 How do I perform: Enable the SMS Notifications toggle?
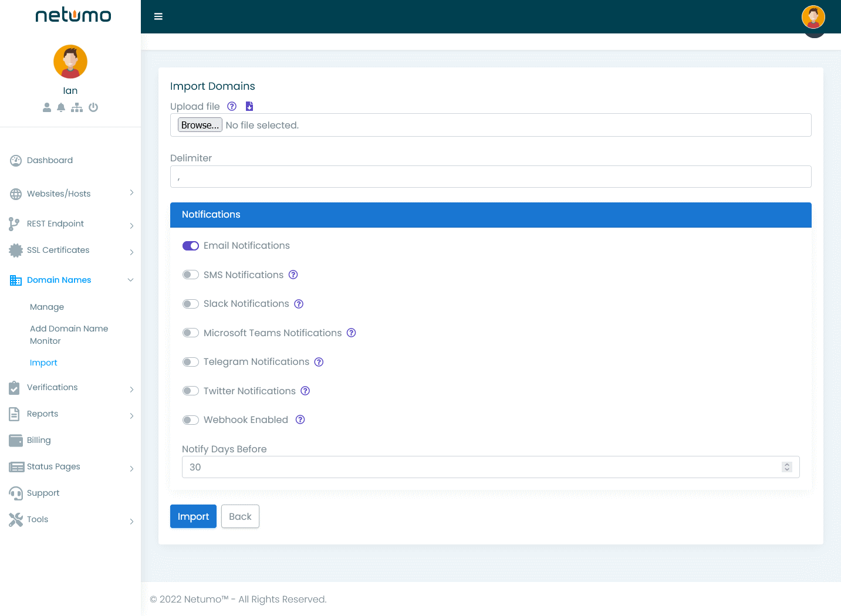coord(191,275)
